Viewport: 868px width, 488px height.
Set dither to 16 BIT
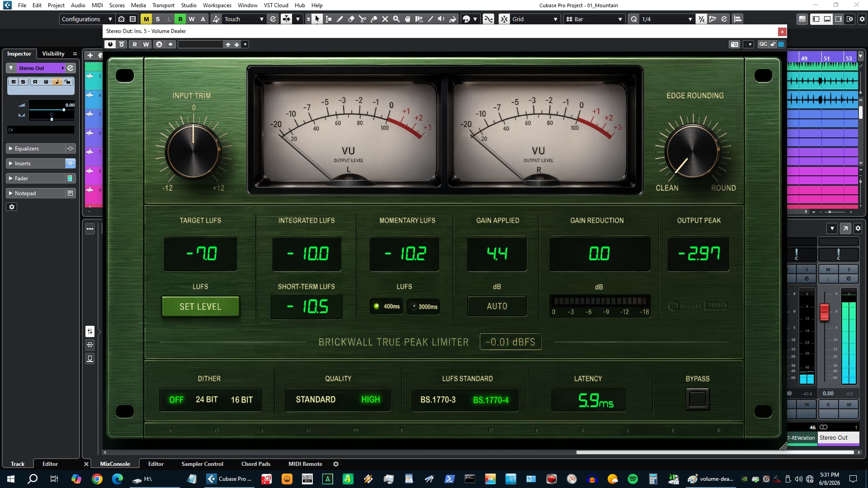tap(242, 400)
